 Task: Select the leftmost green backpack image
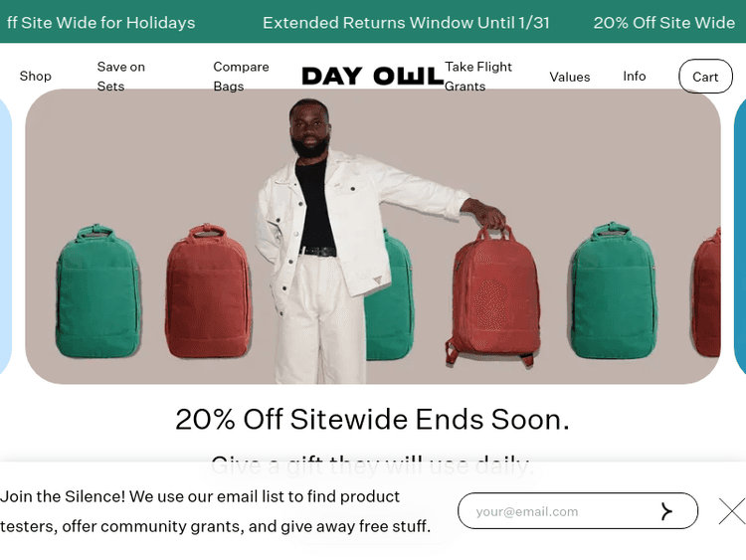click(x=98, y=291)
